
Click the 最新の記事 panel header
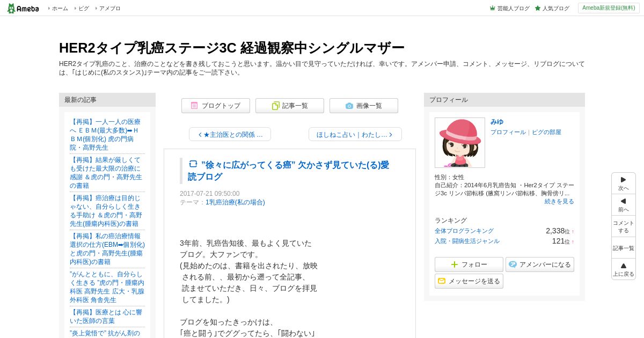point(107,100)
